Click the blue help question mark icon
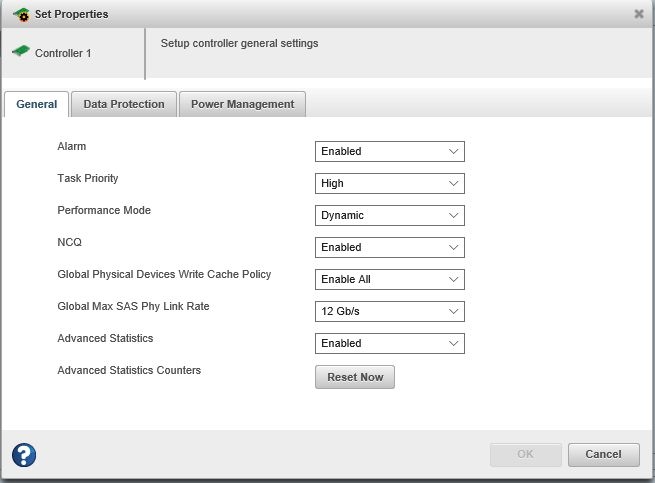This screenshot has height=483, width=655. 24,455
